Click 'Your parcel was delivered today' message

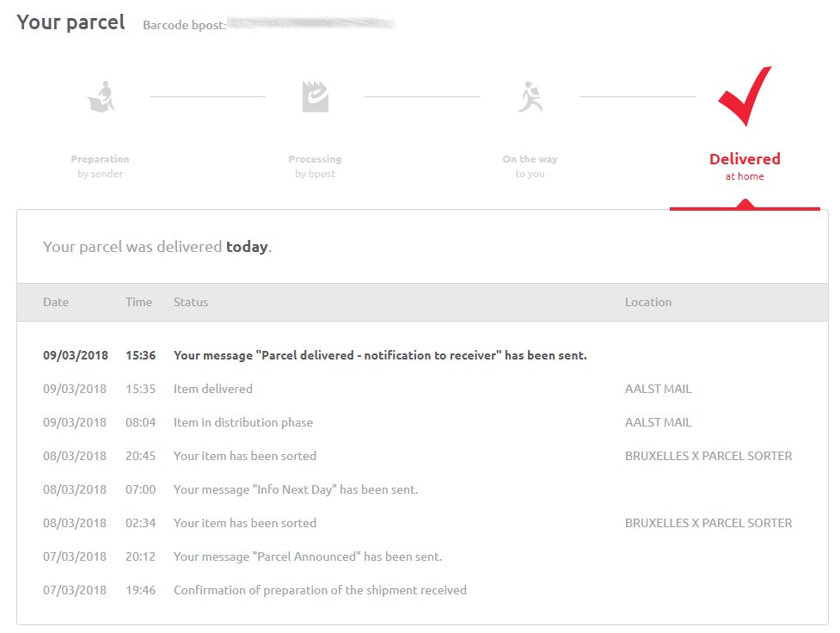(x=157, y=247)
